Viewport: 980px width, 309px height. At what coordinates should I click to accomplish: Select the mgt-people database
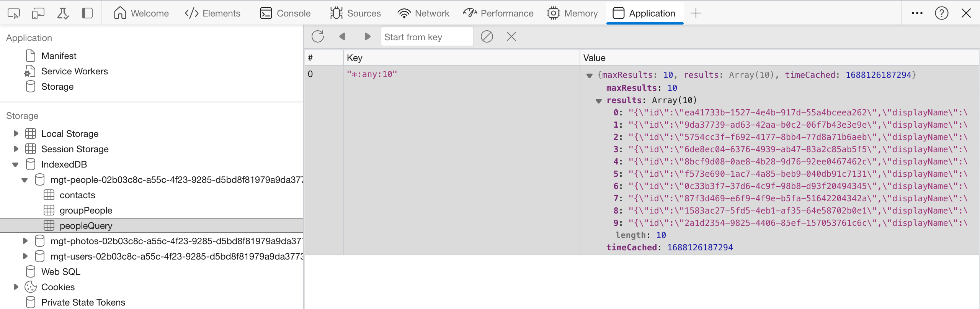tap(176, 180)
